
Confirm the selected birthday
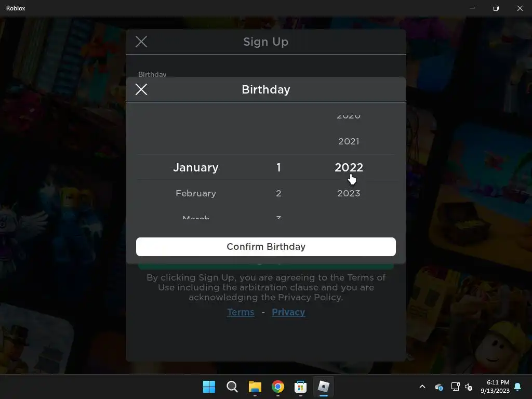click(x=265, y=247)
